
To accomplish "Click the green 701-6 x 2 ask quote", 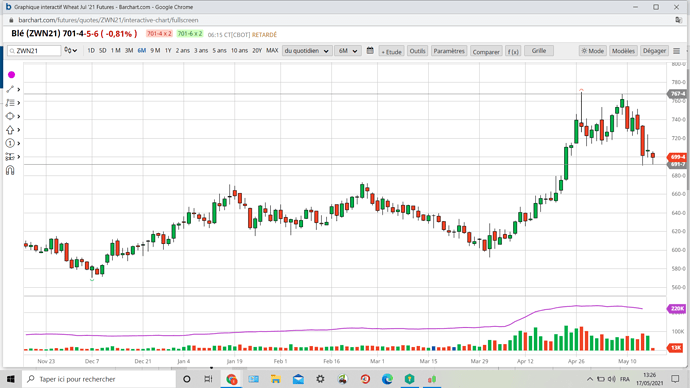I will pyautogui.click(x=190, y=34).
